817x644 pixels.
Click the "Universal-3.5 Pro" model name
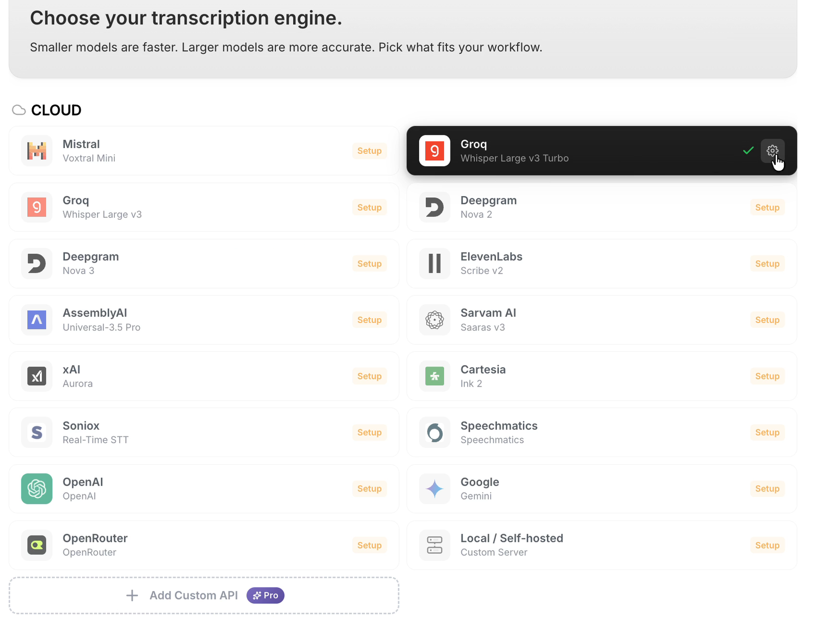101,327
